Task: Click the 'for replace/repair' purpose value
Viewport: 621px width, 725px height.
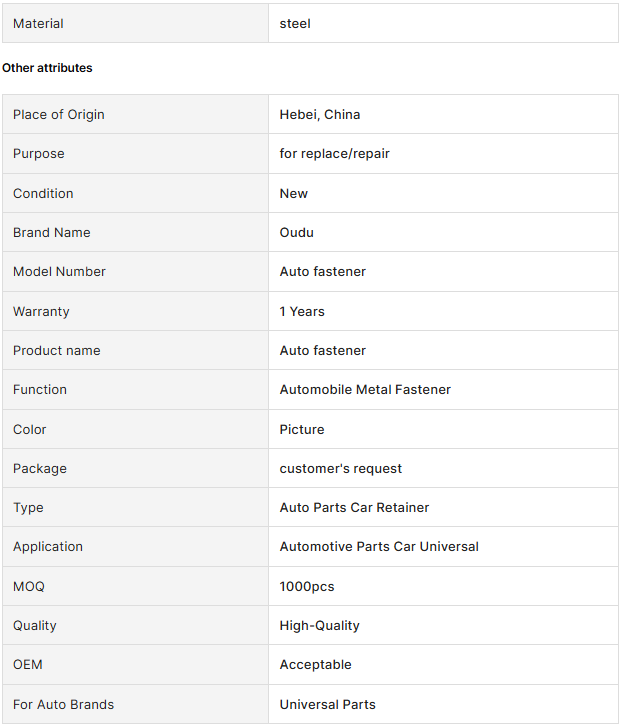Action: click(x=335, y=154)
